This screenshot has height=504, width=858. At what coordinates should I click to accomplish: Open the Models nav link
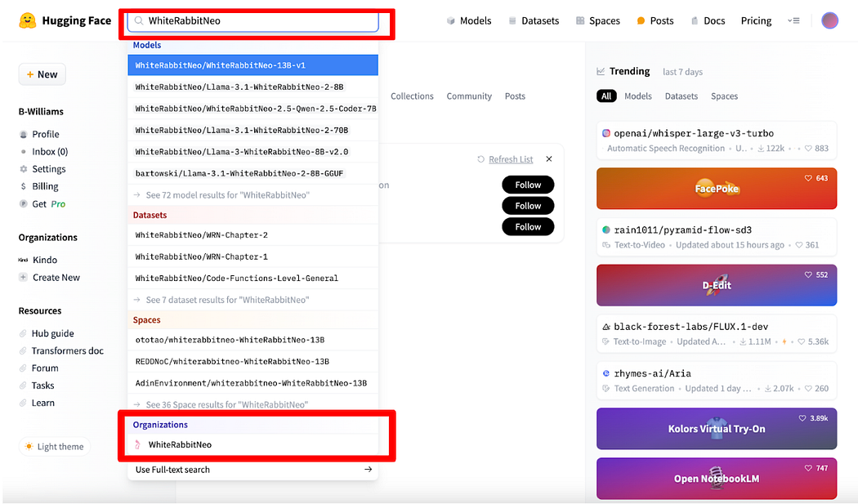coord(469,20)
